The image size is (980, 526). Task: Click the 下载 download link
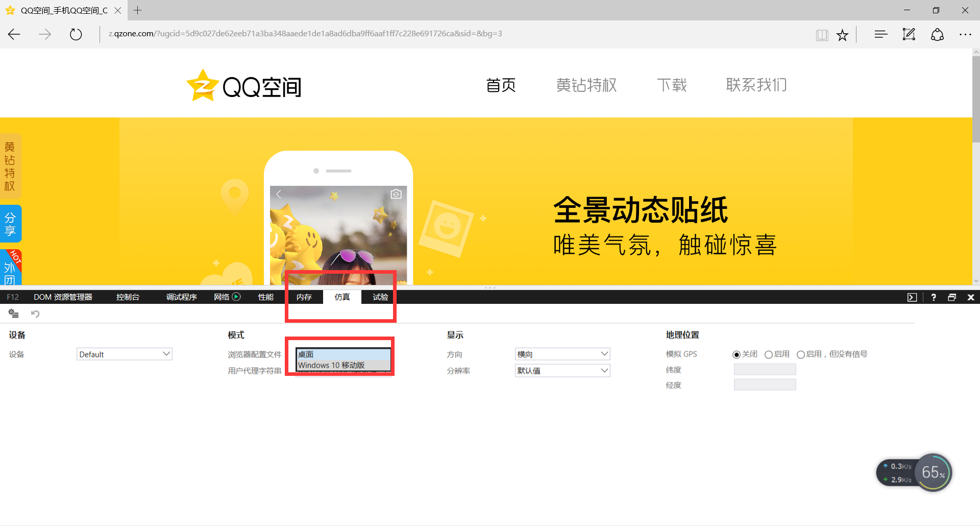(x=672, y=85)
